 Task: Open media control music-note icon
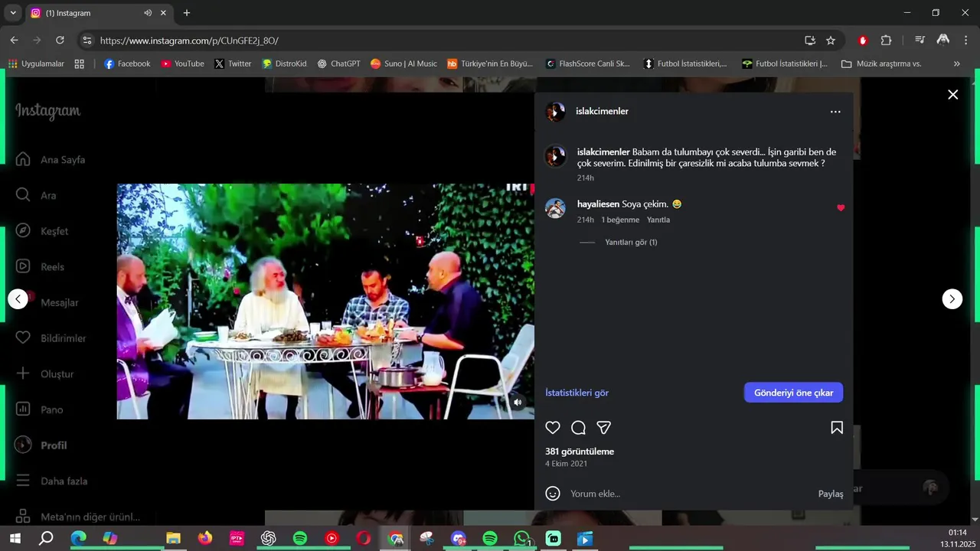(920, 40)
